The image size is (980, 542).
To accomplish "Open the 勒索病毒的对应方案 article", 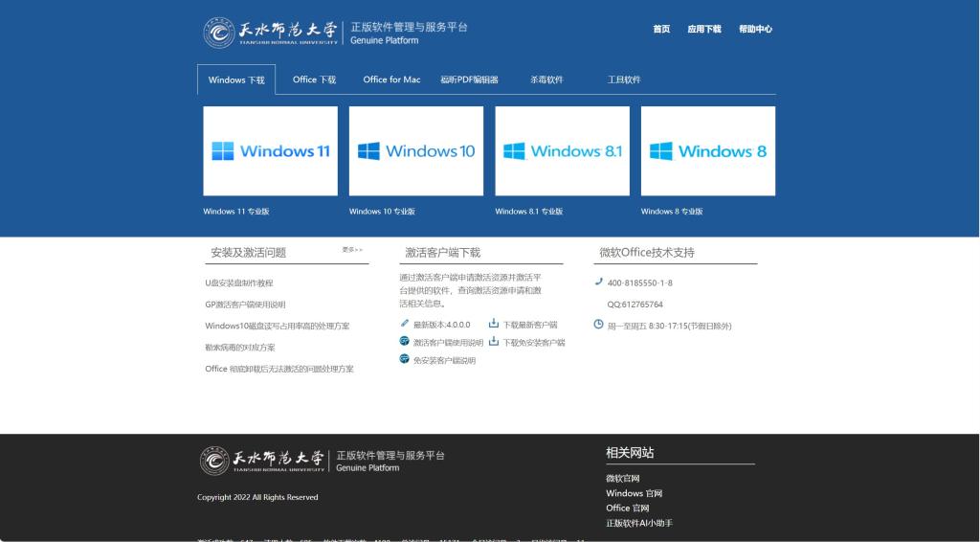I will 239,347.
